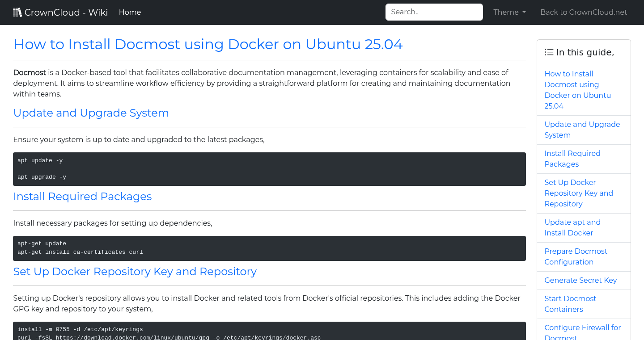The image size is (644, 340).
Task: Open 'Configure Firewall for Docmost' sidebar link
Action: pos(582,332)
